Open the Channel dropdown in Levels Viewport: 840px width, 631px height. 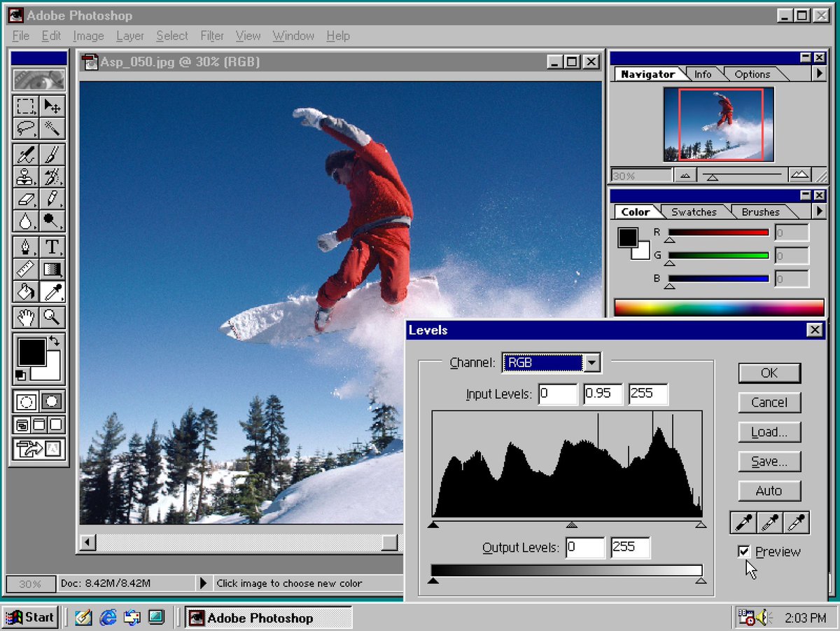point(592,363)
